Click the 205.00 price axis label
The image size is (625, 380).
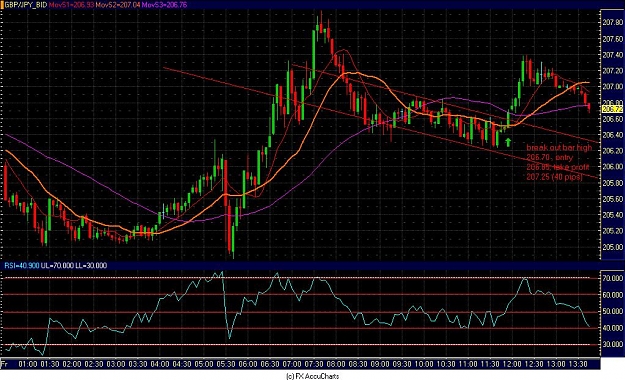613,247
